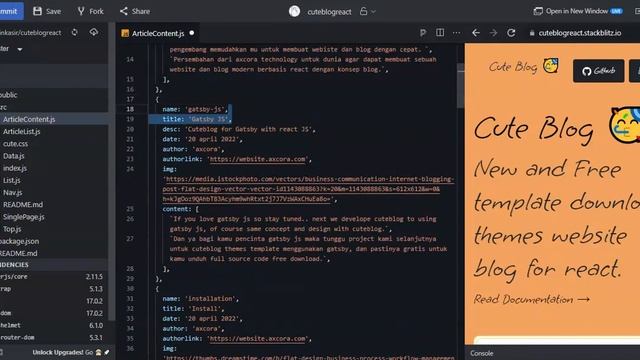Go back in the preview browser
Viewport: 640px width, 360px height.
(476, 33)
